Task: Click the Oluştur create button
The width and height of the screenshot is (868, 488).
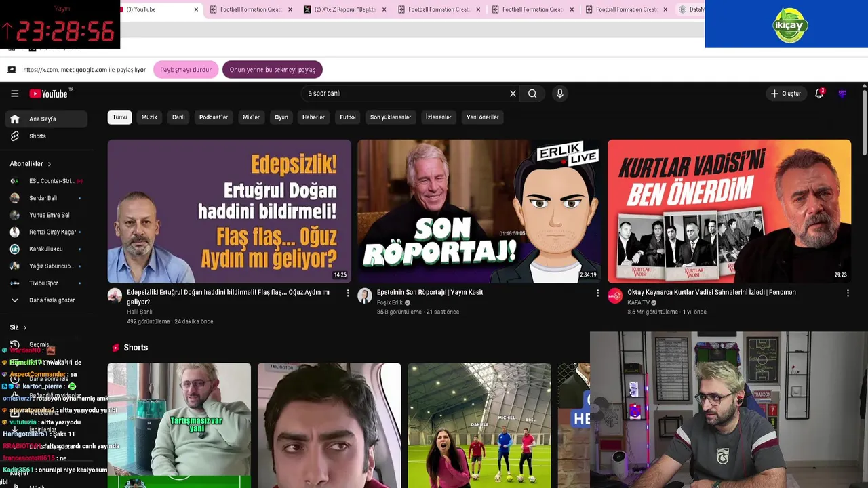Action: click(x=786, y=94)
